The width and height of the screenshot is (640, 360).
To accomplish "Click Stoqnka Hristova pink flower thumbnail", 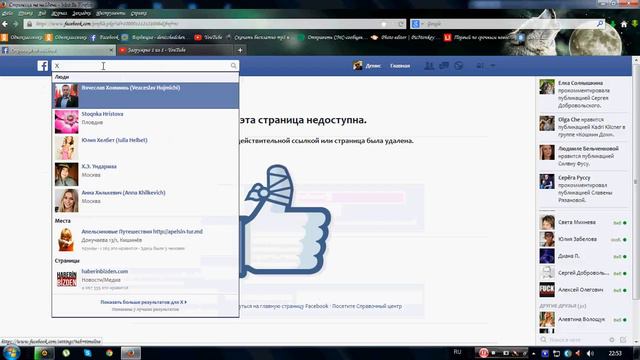I will 67,122.
